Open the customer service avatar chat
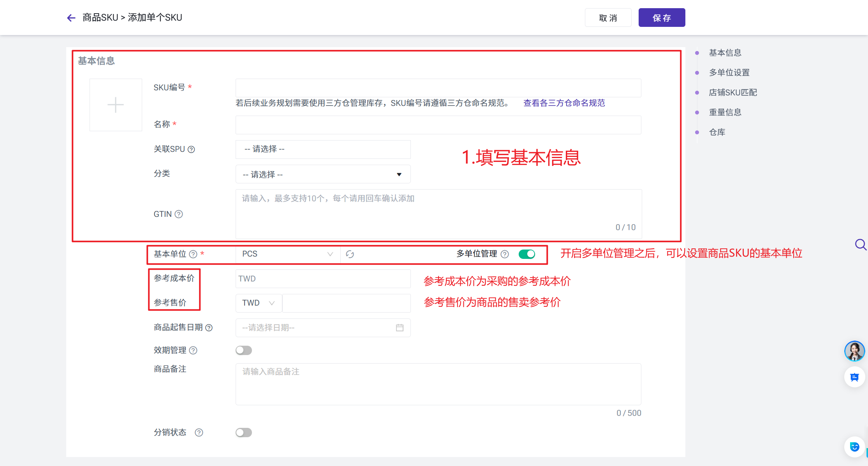This screenshot has width=868, height=466. [x=854, y=351]
